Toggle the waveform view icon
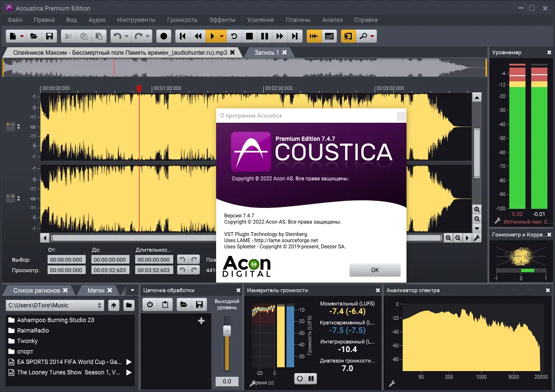The width and height of the screenshot is (555, 392). point(314,36)
